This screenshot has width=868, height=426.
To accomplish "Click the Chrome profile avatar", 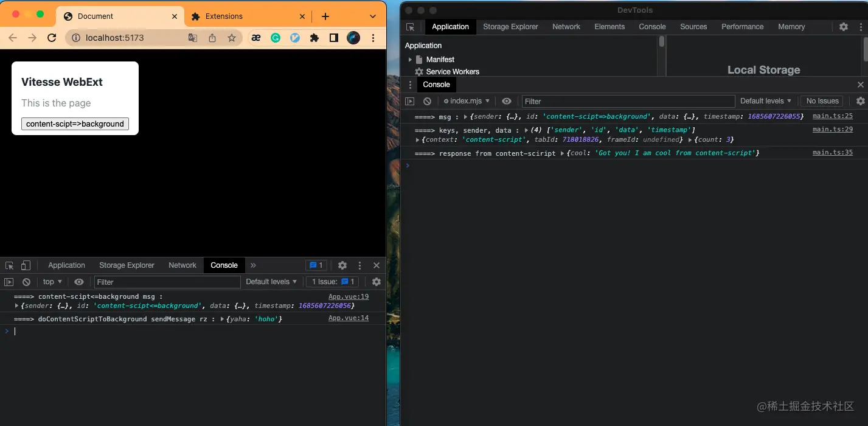I will click(353, 38).
